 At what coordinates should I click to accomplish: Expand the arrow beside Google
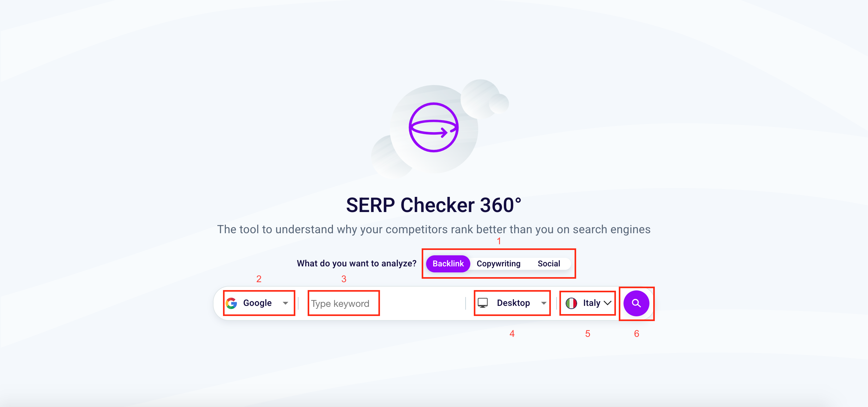tap(286, 303)
